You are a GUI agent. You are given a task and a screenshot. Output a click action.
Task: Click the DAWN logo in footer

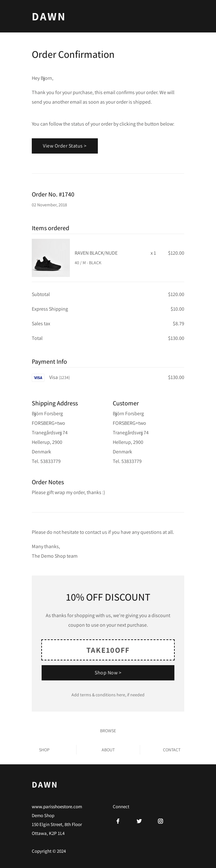coord(44,784)
